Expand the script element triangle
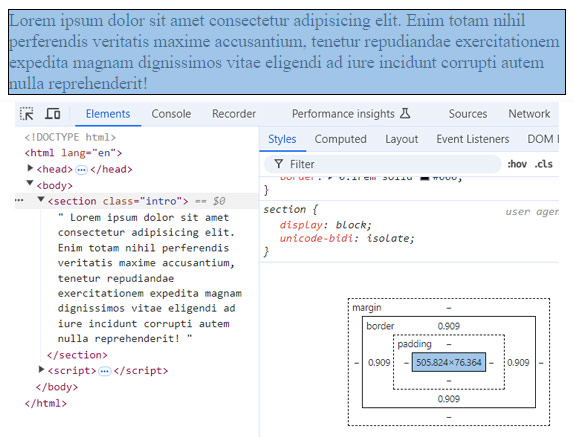The width and height of the screenshot is (574, 437). tap(41, 369)
